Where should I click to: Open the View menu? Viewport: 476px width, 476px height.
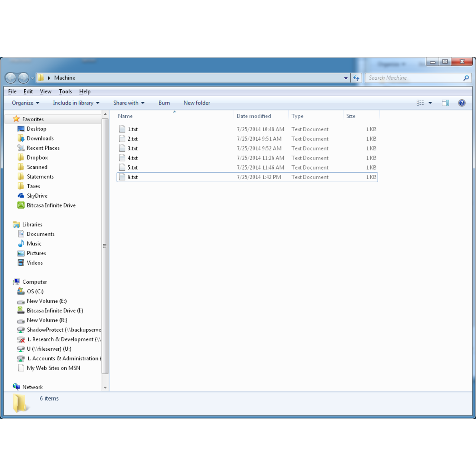pyautogui.click(x=45, y=91)
